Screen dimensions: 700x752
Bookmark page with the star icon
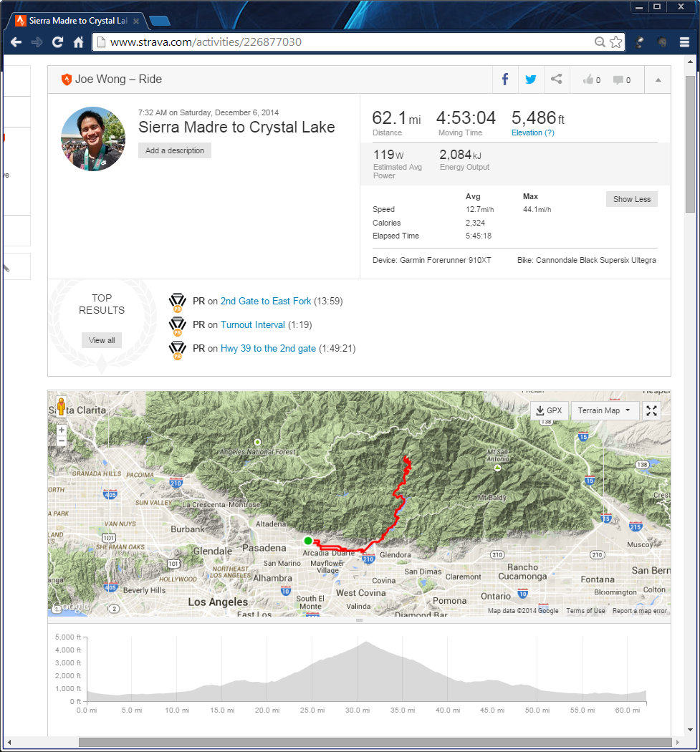click(x=615, y=42)
